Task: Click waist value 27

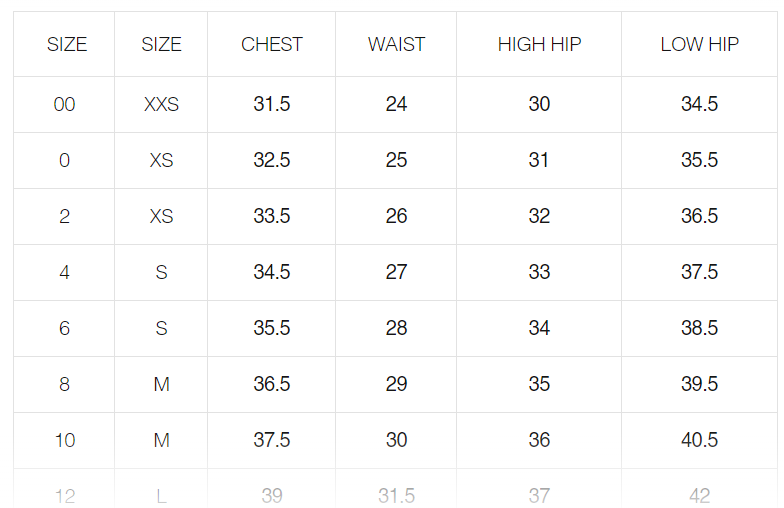Action: [x=396, y=273]
